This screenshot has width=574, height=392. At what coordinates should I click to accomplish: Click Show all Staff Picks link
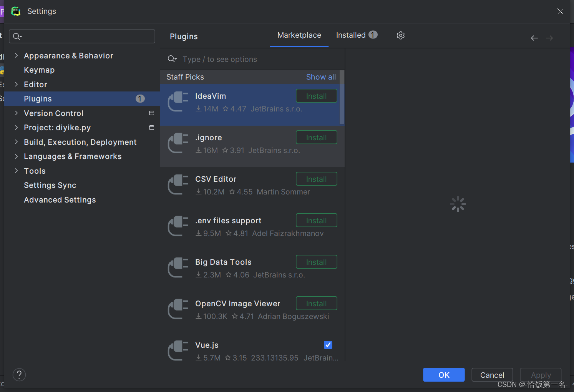pyautogui.click(x=321, y=77)
